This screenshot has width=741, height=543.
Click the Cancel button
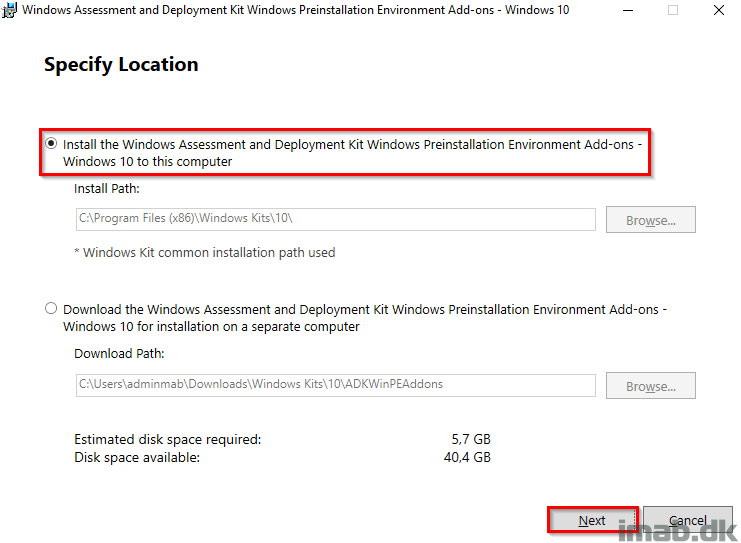pyautogui.click(x=688, y=520)
